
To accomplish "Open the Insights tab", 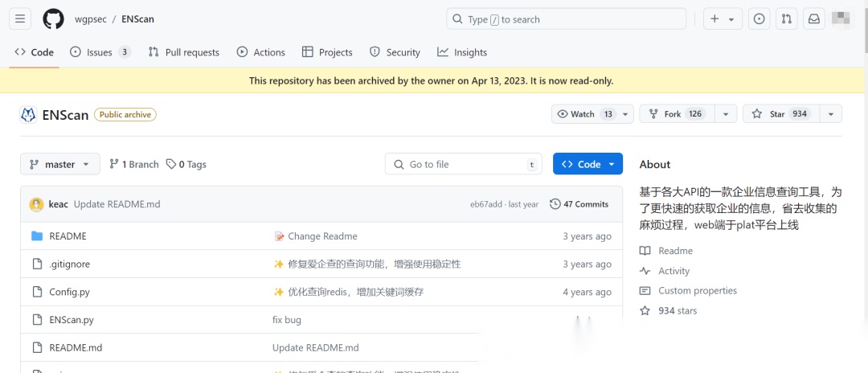I will 462,52.
